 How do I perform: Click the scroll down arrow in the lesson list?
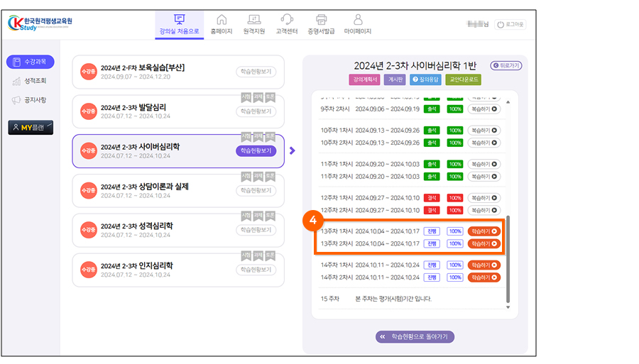click(x=508, y=307)
